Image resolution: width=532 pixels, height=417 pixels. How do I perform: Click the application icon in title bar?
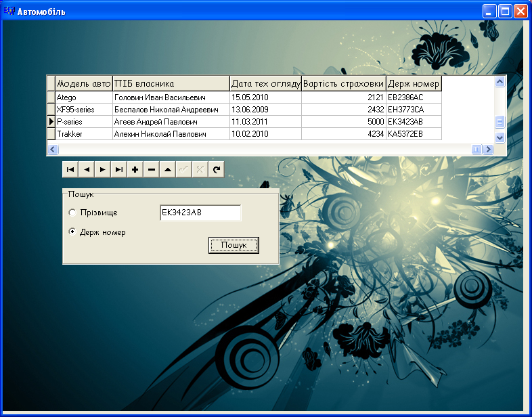[x=9, y=12]
